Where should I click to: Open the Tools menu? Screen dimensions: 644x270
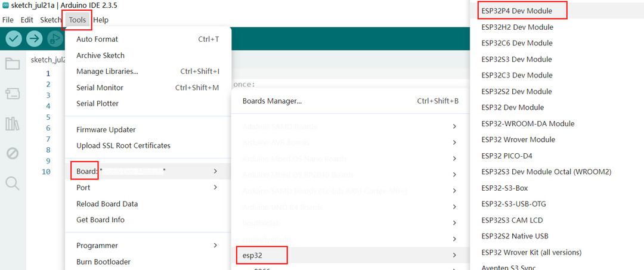coord(77,20)
